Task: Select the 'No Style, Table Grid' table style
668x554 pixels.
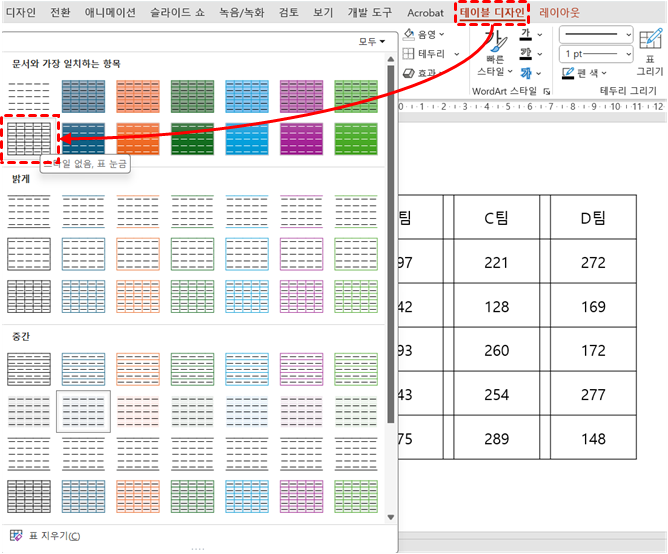Action: click(32, 140)
